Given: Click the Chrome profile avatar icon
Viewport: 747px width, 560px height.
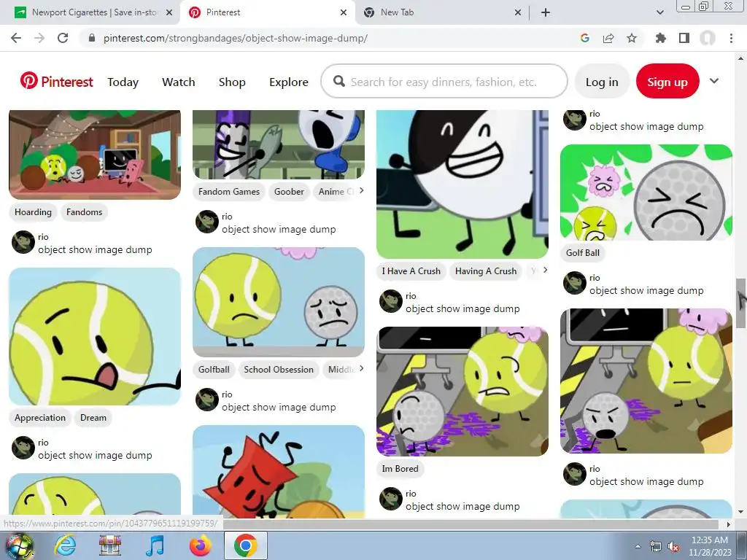Looking at the screenshot, I should tap(708, 38).
